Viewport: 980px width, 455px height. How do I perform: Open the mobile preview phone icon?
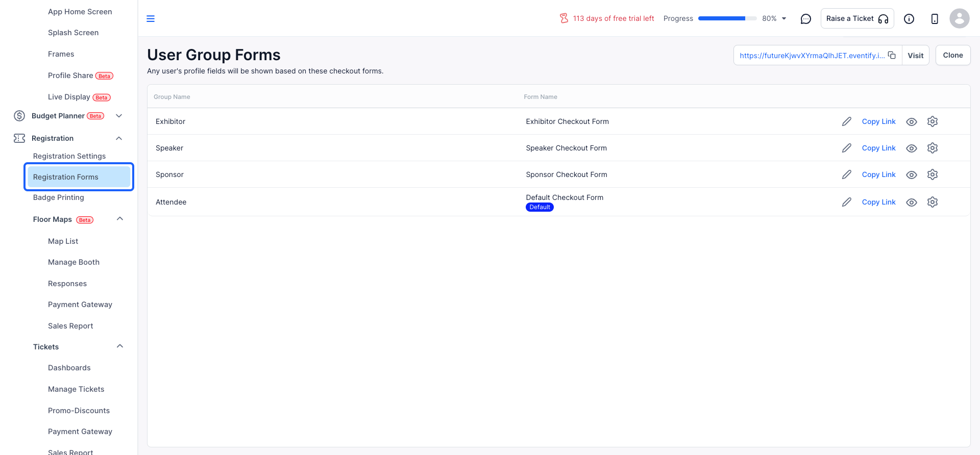pos(935,19)
